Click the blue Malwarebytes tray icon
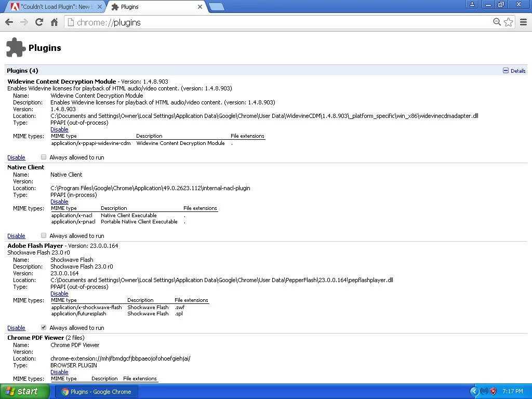 pyautogui.click(x=484, y=392)
